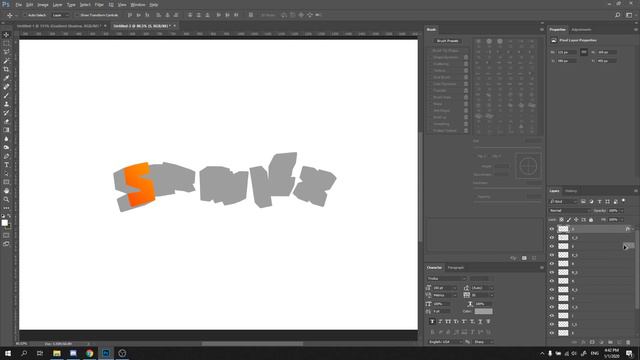Open the font size dropdown
640x360 pixels.
tap(455, 288)
